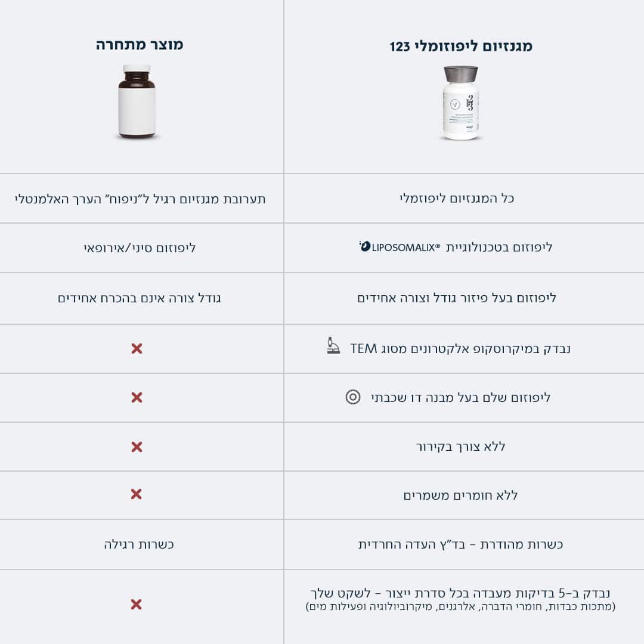Click the 'תערובת מגנזיום רגיל' competitor cell text

(x=140, y=198)
